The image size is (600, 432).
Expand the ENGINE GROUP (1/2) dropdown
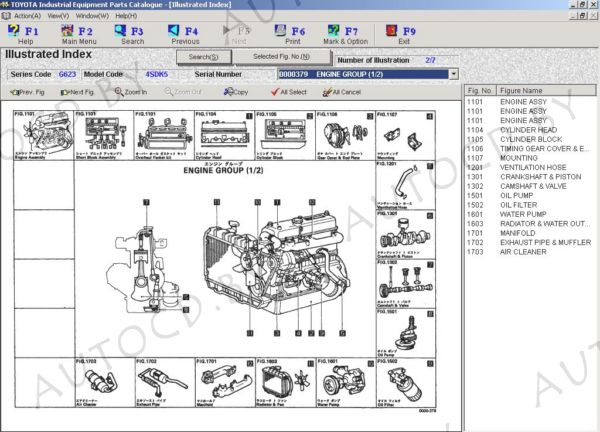[453, 74]
